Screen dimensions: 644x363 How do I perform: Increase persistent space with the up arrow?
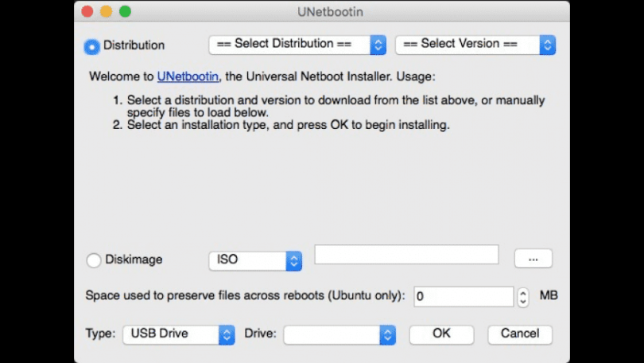523,292
